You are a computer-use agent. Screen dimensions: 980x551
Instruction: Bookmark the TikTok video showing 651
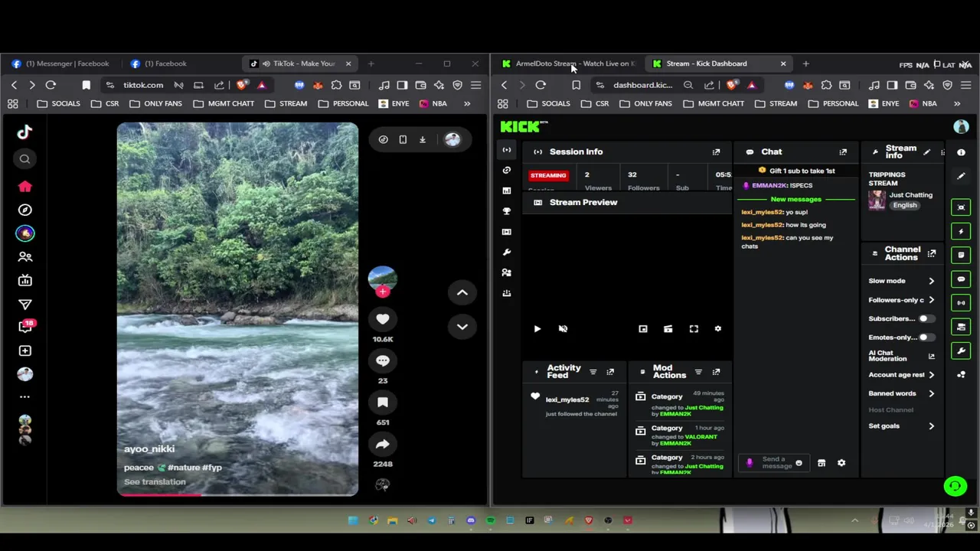(x=383, y=402)
